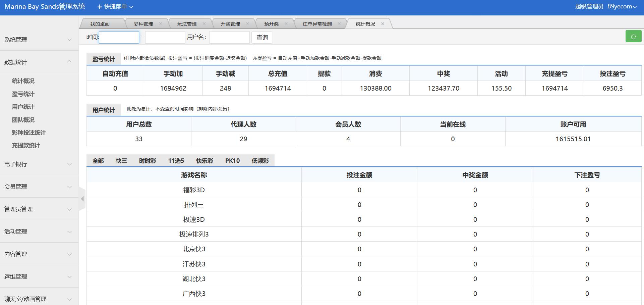644x305 pixels.
Task: Click the 用户名 input field
Action: (229, 37)
